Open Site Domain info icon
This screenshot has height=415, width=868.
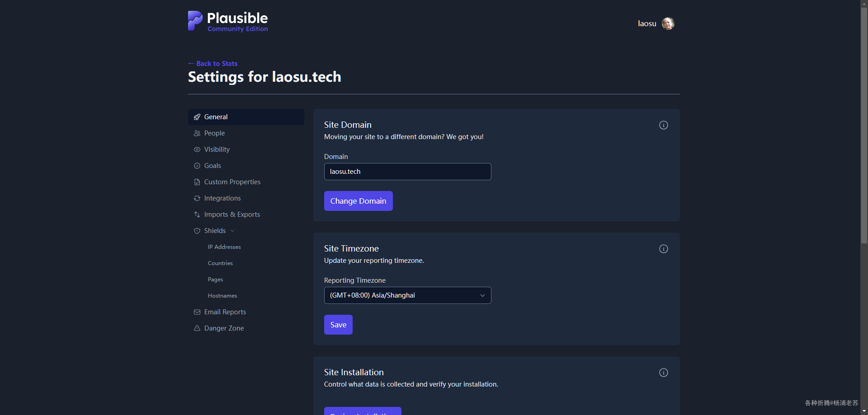pos(663,125)
